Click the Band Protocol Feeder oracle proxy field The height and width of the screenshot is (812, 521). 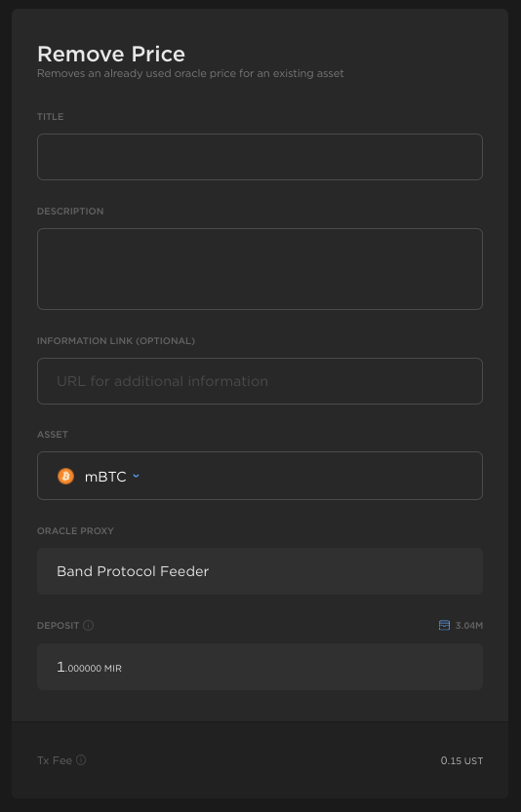pyautogui.click(x=260, y=571)
